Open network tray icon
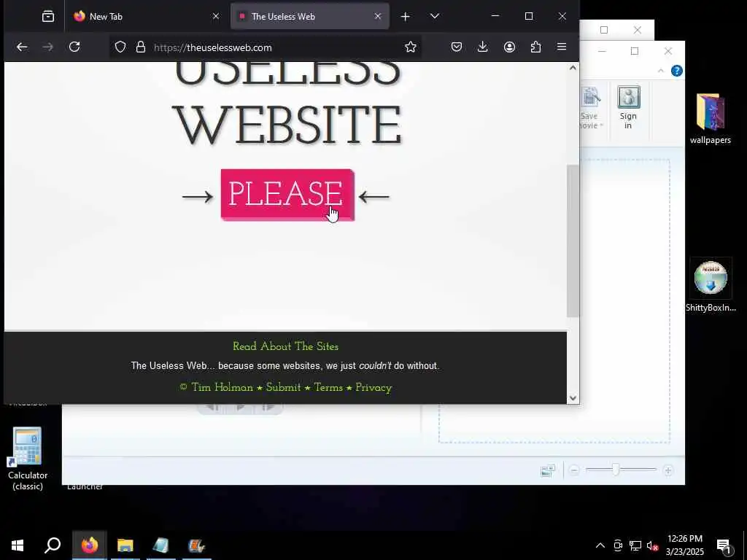The height and width of the screenshot is (560, 747). pyautogui.click(x=635, y=545)
